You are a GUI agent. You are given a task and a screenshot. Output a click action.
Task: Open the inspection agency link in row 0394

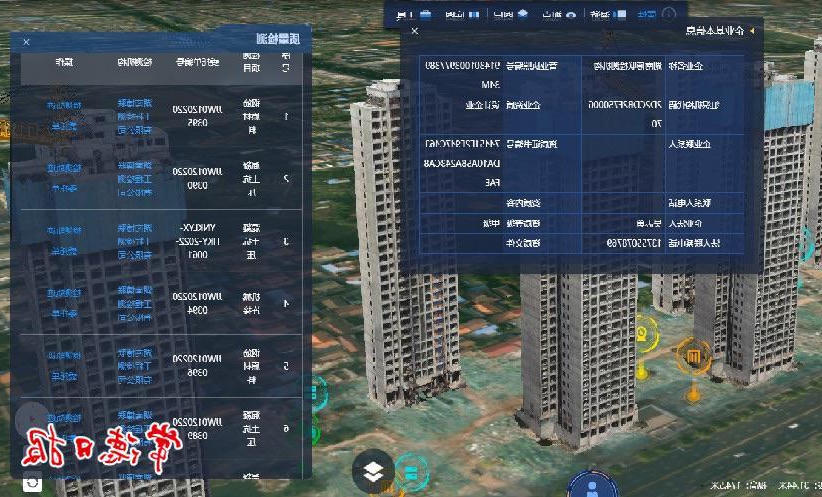click(135, 303)
